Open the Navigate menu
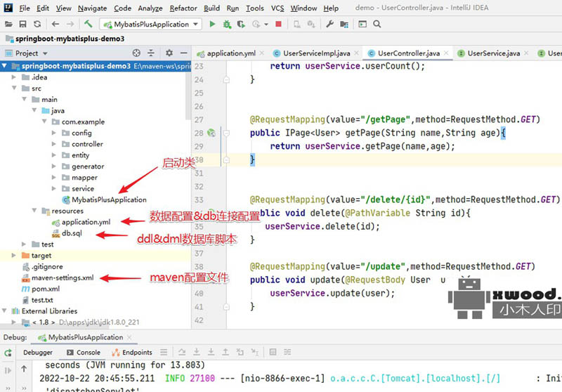 (92, 8)
